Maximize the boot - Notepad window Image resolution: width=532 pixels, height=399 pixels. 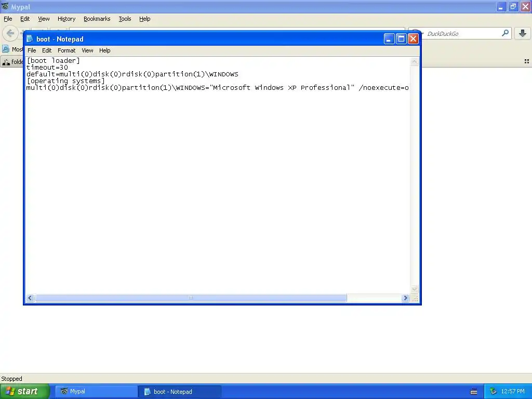(401, 39)
